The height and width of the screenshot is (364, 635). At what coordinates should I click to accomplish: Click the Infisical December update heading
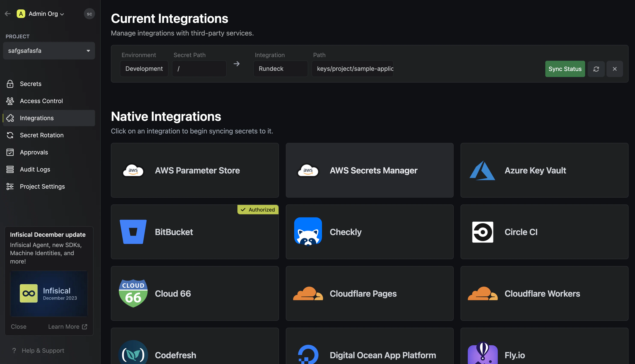(x=48, y=234)
